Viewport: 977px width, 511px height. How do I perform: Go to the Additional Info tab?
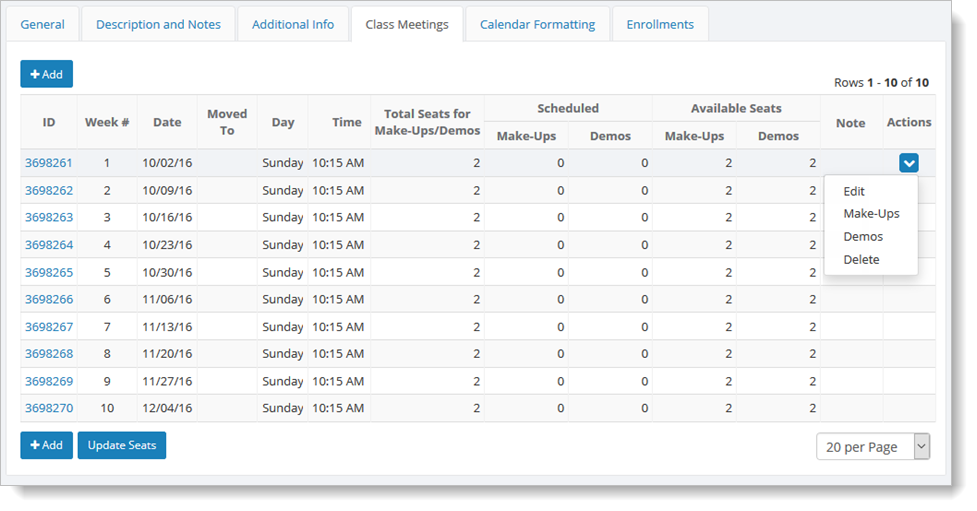(x=293, y=24)
